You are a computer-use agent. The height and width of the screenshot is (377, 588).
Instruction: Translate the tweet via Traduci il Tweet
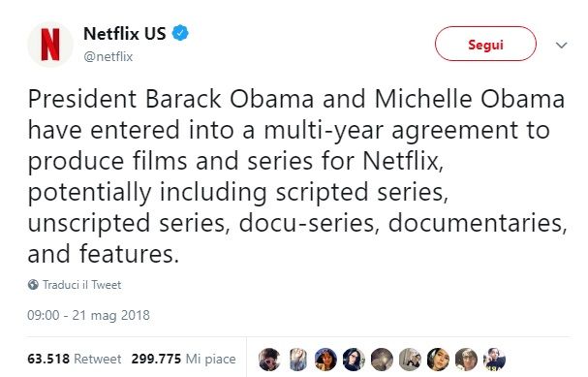tap(81, 285)
